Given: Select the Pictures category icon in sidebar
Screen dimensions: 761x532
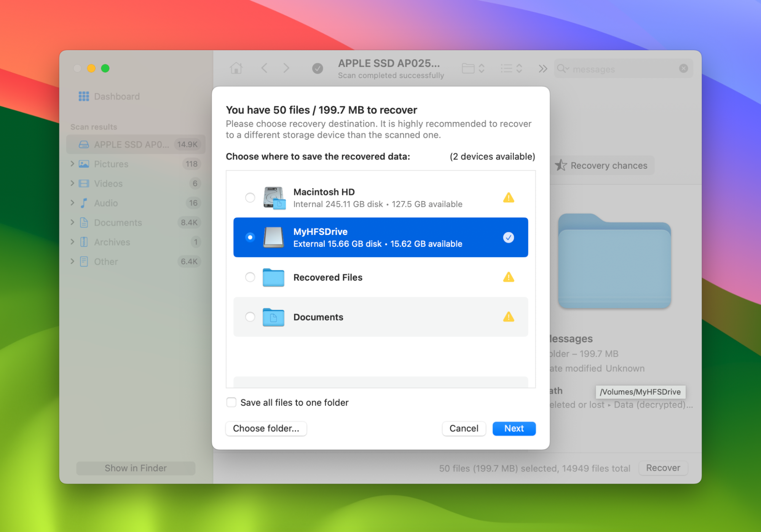Looking at the screenshot, I should click(x=84, y=164).
